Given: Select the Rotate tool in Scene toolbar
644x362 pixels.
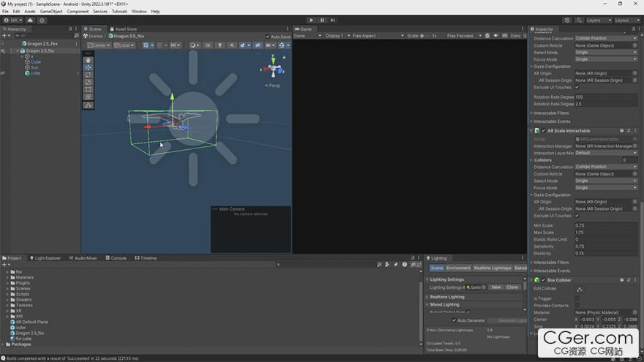Looking at the screenshot, I should (89, 75).
